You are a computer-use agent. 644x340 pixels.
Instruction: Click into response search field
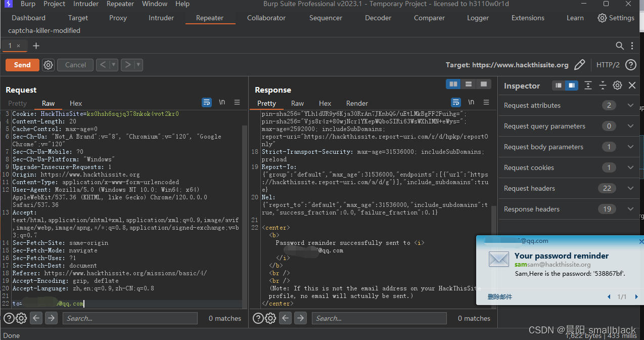tap(379, 318)
